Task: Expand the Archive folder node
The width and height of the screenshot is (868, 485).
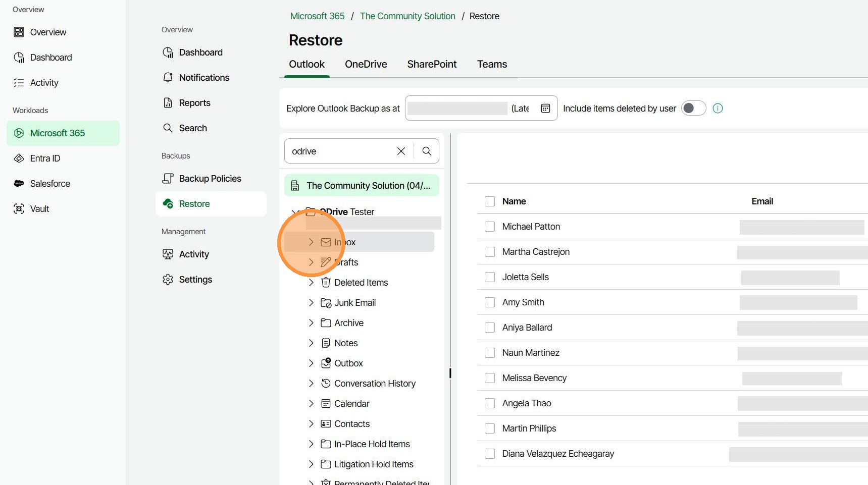Action: [311, 323]
